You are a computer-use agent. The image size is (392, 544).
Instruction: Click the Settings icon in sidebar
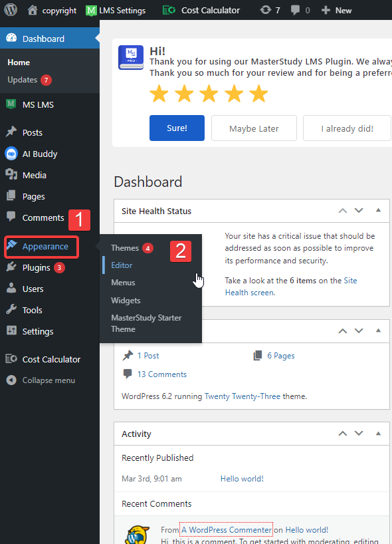pos(11,331)
